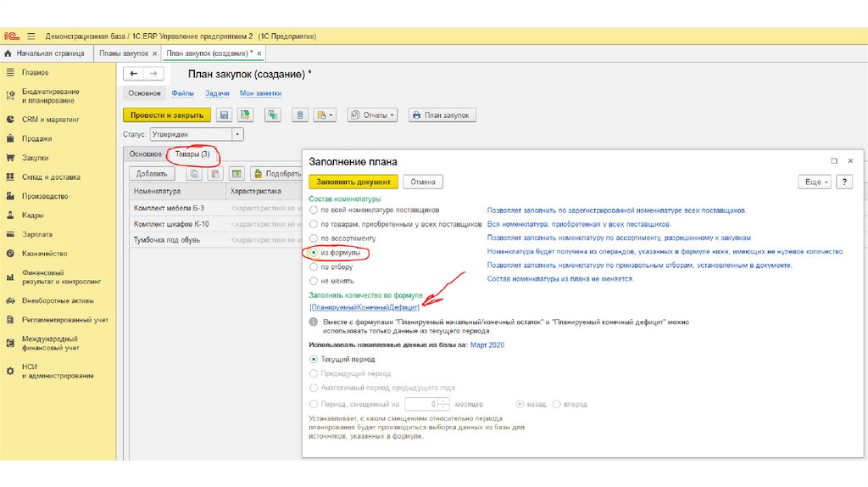Select the 'по ассортименту' radio option
Viewport: 868px width, 487px height.
[314, 238]
